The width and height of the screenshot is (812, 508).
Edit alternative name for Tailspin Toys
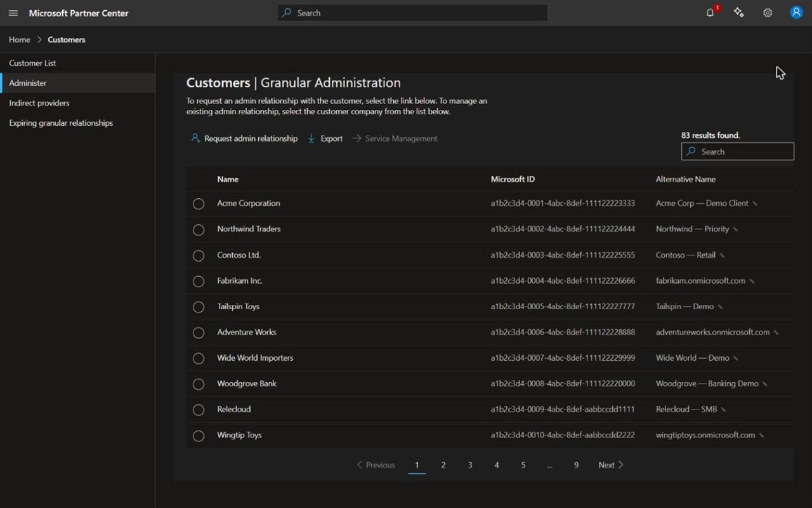coord(720,307)
